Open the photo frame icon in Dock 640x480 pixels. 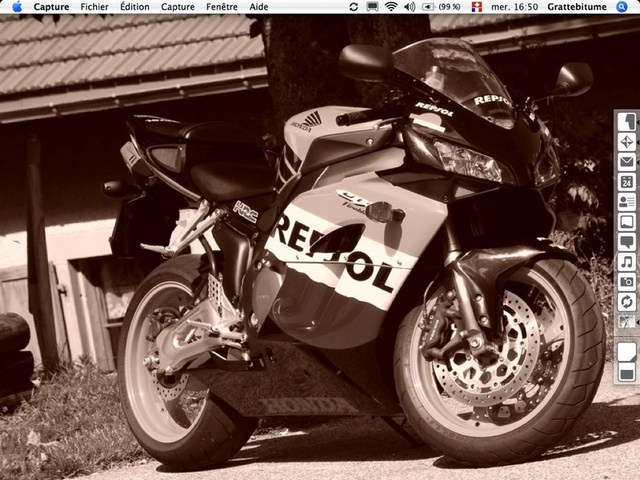[x=627, y=222]
